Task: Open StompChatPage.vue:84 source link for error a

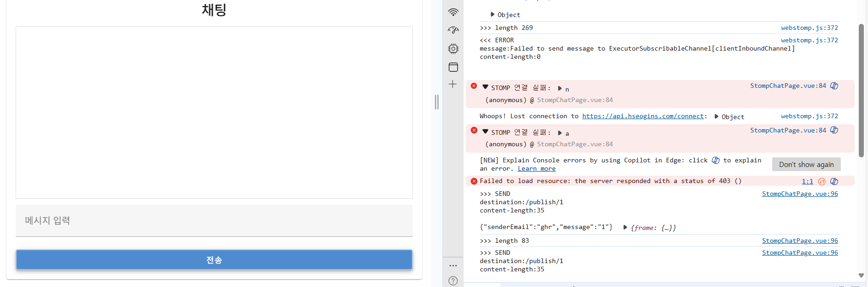Action: coord(788,131)
